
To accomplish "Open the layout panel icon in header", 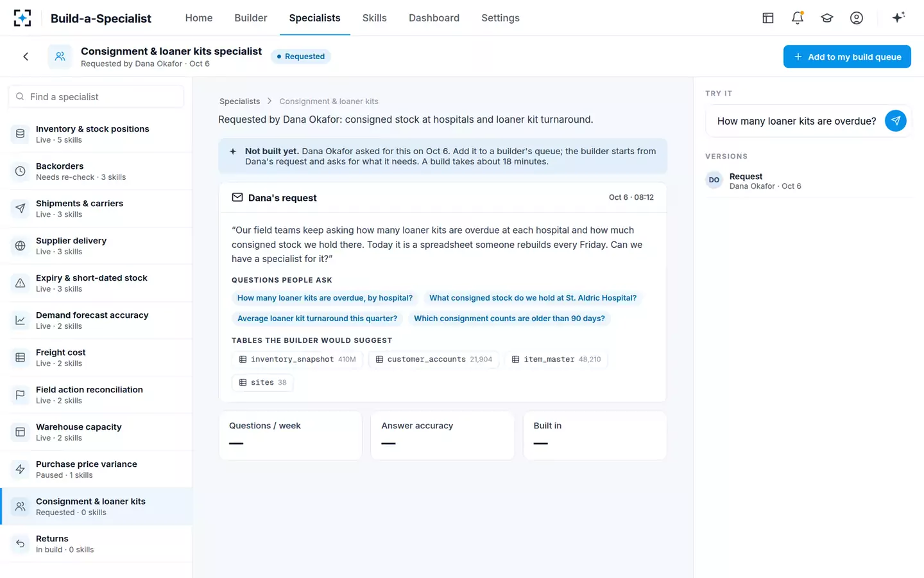I will tap(768, 18).
